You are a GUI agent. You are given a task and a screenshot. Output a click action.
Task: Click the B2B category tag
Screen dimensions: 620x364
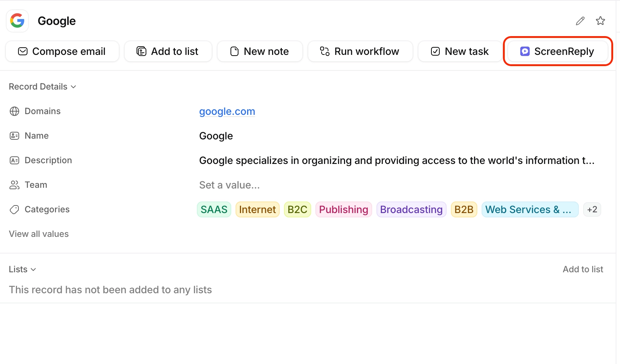pos(464,209)
